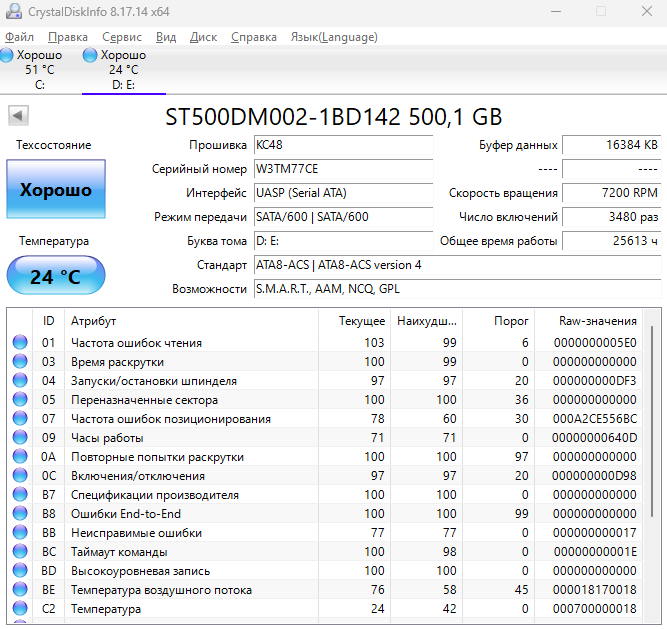The width and height of the screenshot is (667, 629).
Task: Click the 24 °C temperature button
Action: 56,276
